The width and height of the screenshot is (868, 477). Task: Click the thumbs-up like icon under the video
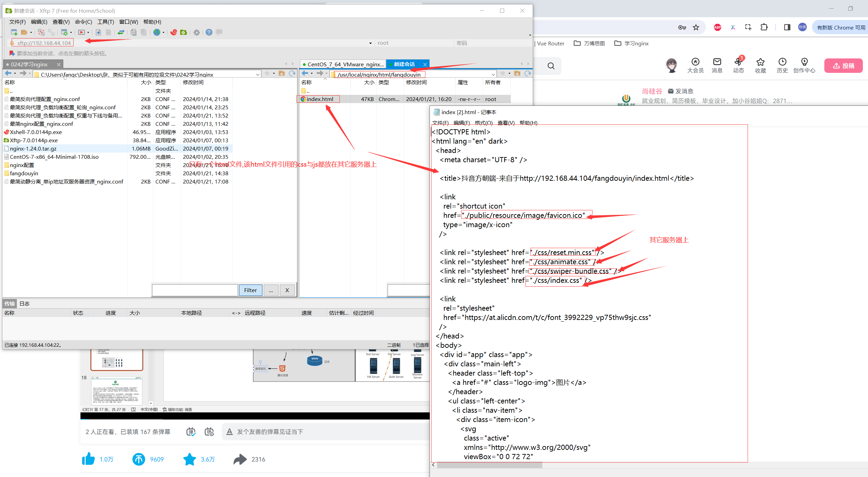(88, 459)
